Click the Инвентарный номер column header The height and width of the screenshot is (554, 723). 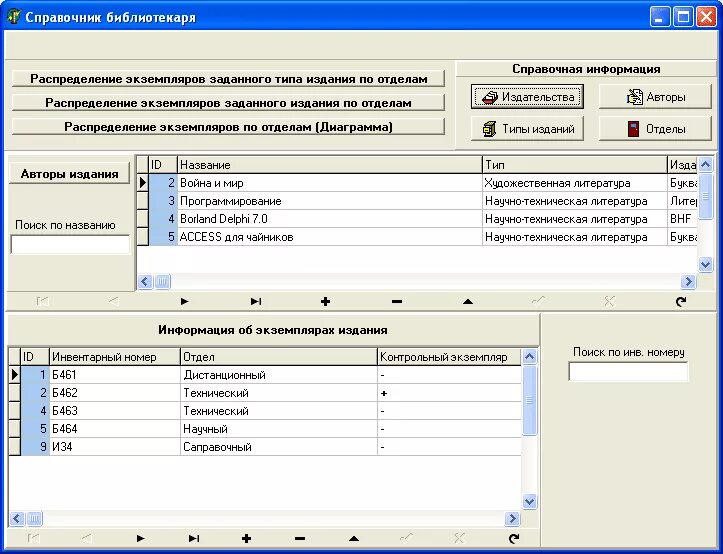coord(115,357)
